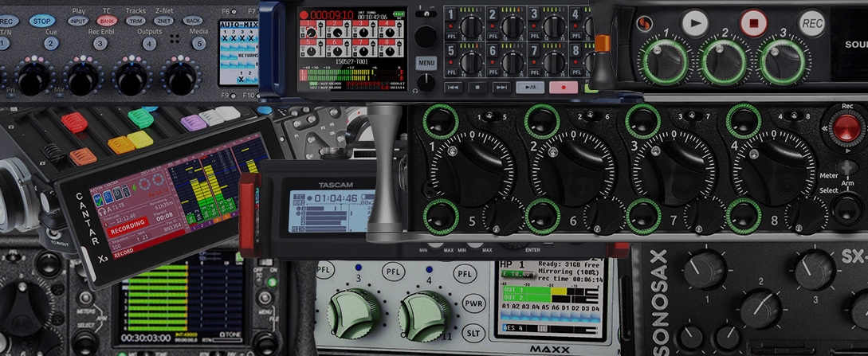Screen dimensions: 868x356
Task: Skip forward with fast-forward button
Action: point(501,88)
